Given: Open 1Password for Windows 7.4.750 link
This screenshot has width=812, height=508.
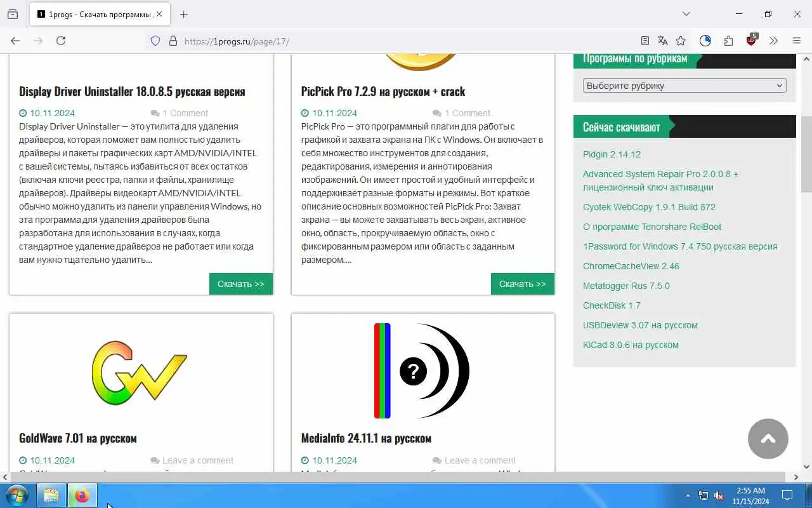Looking at the screenshot, I should 680,246.
